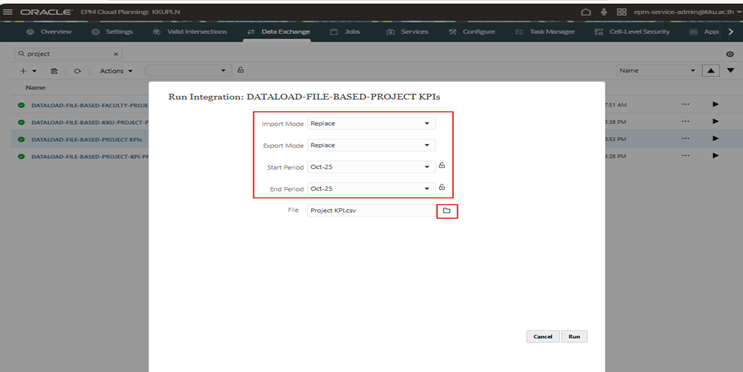
Task: Clear the 'project' search text
Action: [x=116, y=54]
